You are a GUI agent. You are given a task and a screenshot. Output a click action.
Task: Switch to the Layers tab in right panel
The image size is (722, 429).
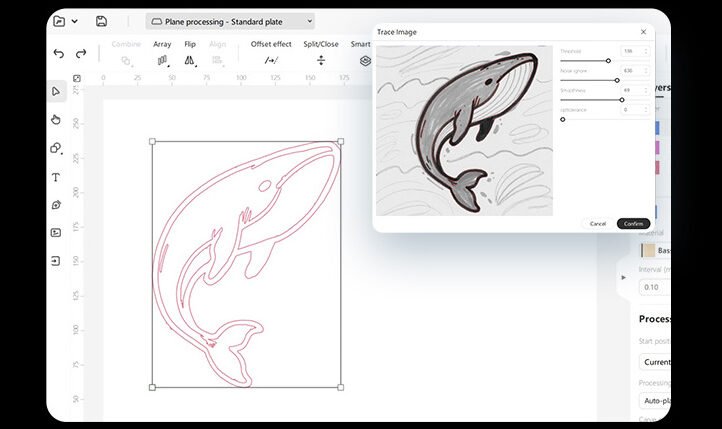tap(662, 88)
